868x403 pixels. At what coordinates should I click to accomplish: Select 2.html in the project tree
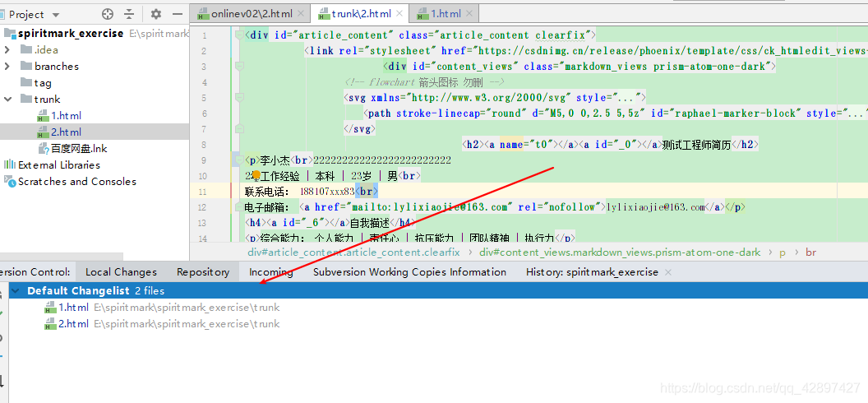(x=66, y=132)
